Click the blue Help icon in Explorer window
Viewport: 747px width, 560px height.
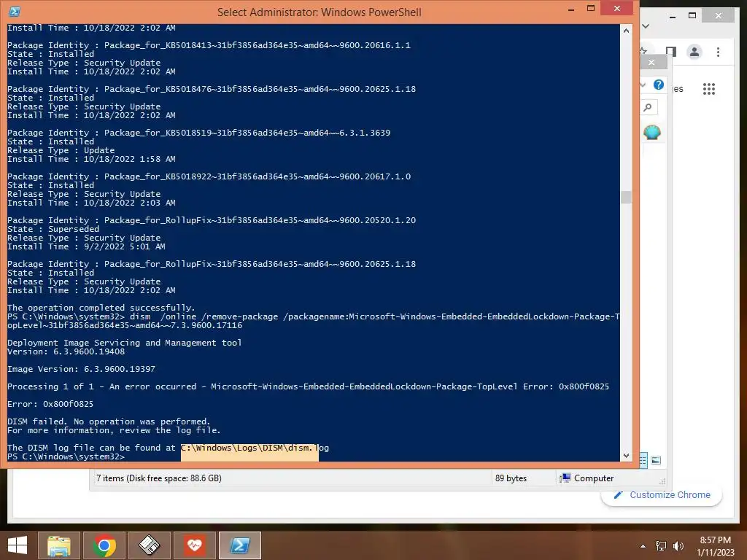pos(659,85)
